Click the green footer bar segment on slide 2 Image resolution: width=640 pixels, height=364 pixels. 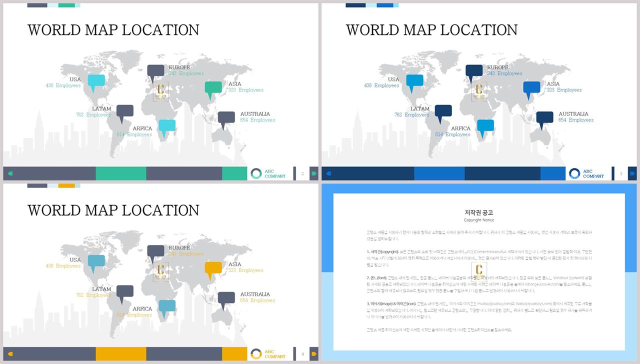coord(121,173)
